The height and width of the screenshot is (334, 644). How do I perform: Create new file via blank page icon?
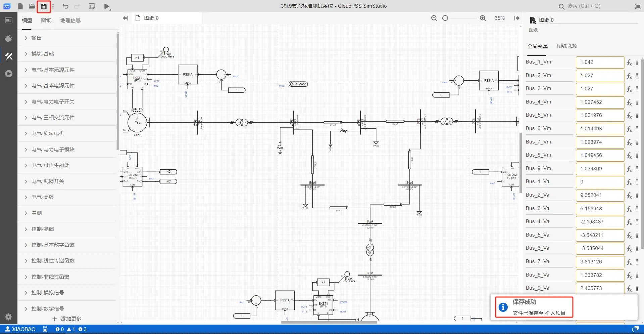click(20, 6)
